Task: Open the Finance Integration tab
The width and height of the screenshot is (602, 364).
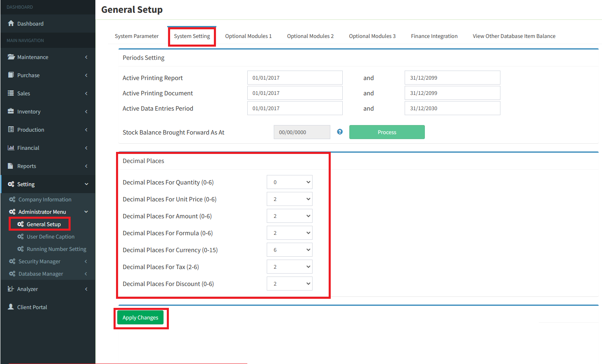Action: [434, 36]
